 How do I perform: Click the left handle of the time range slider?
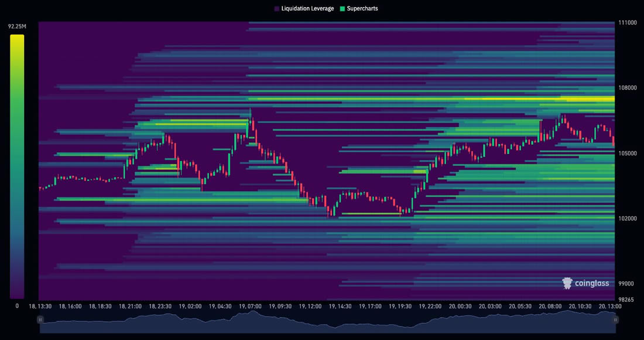40,319
